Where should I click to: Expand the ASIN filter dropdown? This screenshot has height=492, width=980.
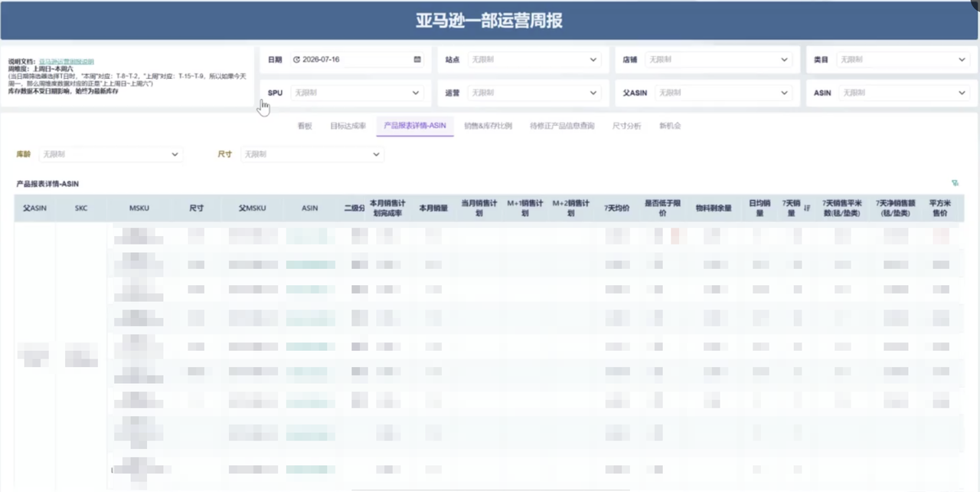tap(904, 93)
